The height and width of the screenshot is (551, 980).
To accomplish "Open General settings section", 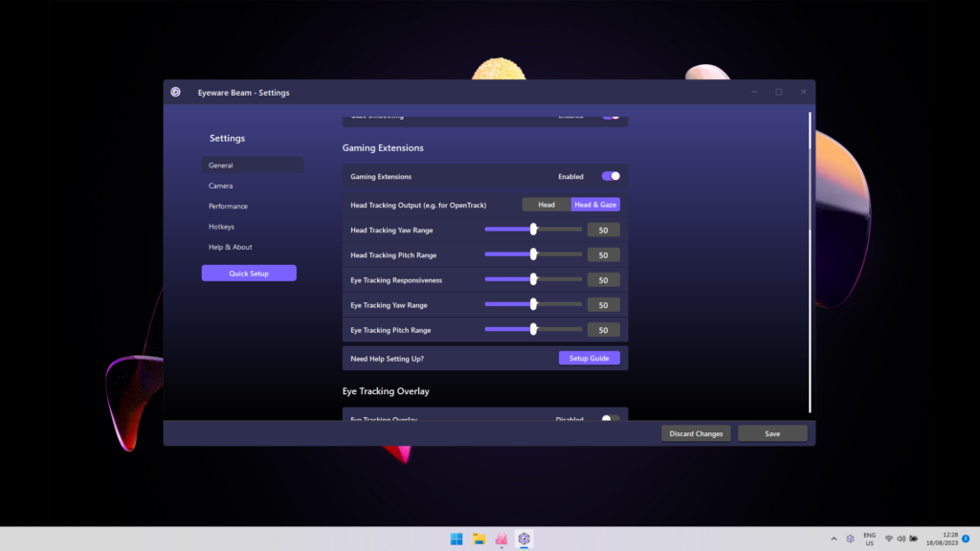I will pos(253,165).
